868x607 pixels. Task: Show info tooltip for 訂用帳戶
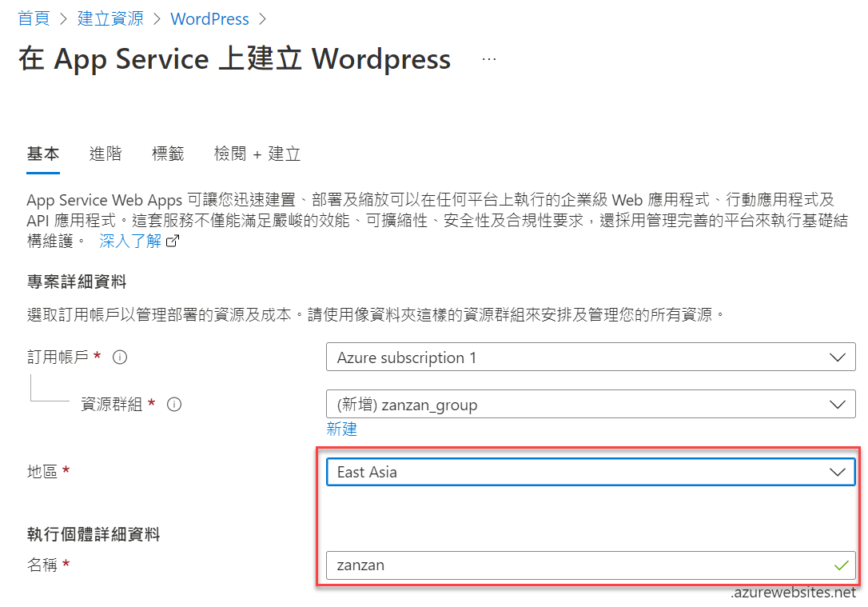tap(120, 357)
